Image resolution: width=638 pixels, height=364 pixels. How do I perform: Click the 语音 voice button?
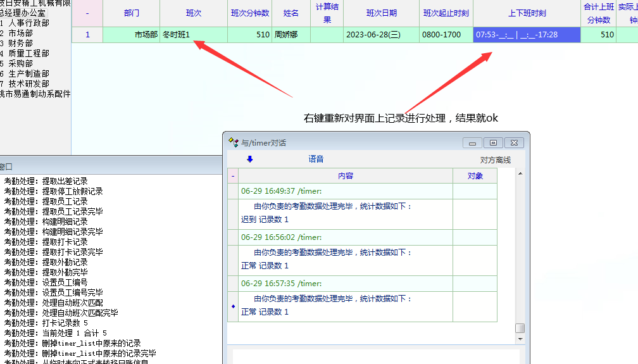(316, 160)
